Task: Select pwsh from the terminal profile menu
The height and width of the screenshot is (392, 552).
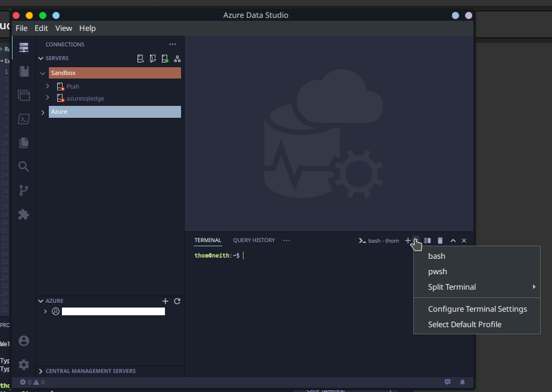Action: tap(437, 271)
